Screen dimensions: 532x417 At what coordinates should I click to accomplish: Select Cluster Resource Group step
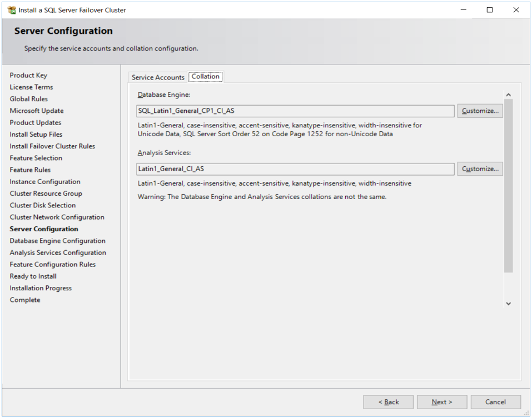(46, 193)
